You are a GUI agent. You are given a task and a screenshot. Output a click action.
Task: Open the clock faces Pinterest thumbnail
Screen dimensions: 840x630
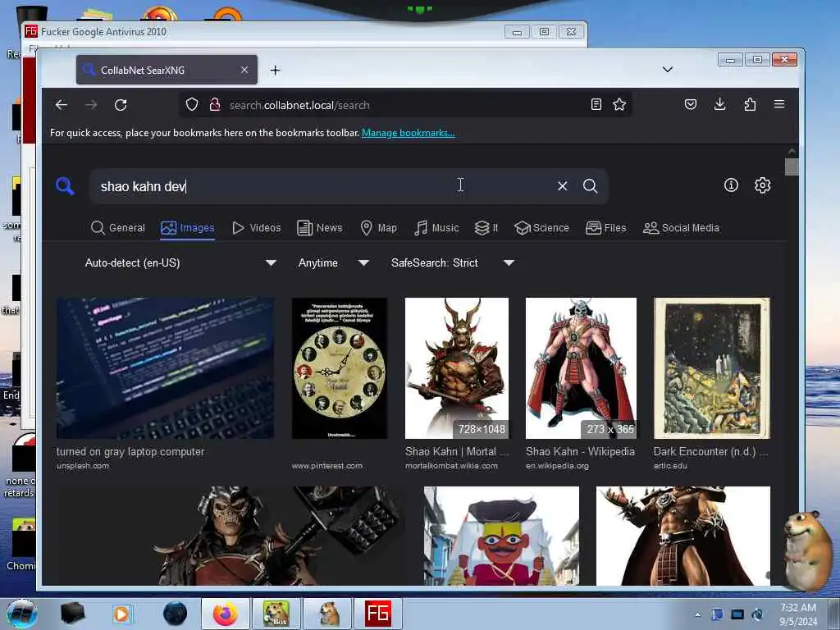click(x=339, y=368)
